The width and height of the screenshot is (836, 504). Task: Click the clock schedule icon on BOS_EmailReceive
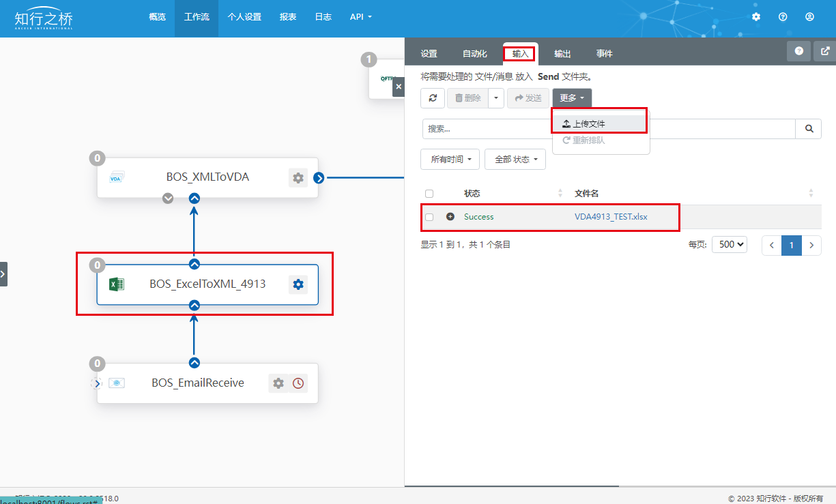coord(298,383)
